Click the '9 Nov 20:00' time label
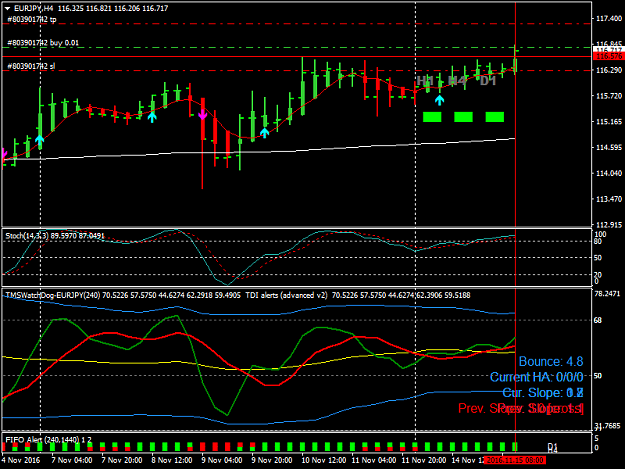This screenshot has height=469, width=625. pos(272,460)
